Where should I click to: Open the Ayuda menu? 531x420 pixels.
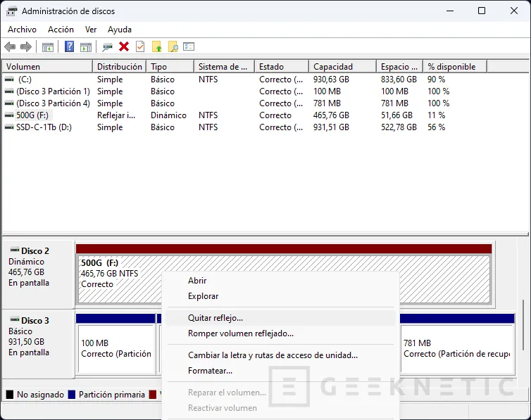120,30
